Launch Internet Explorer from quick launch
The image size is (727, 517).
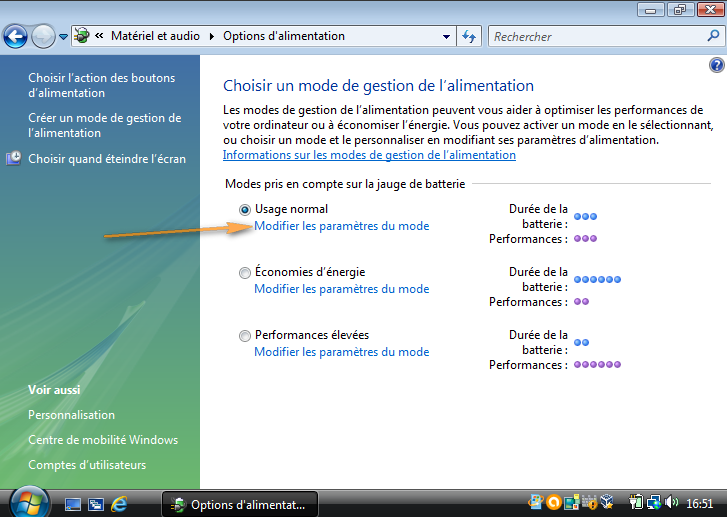point(119,504)
